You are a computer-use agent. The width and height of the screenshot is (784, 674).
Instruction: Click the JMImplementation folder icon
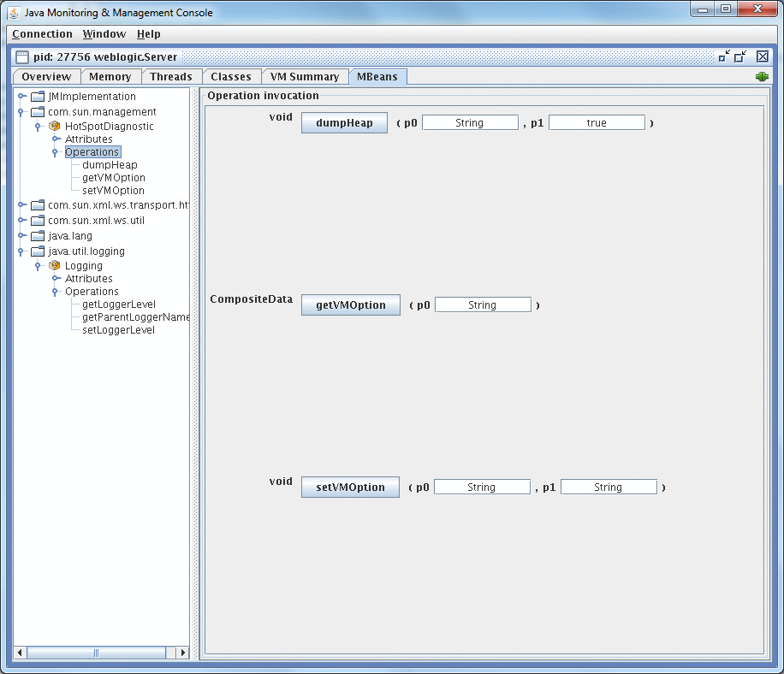click(36, 96)
